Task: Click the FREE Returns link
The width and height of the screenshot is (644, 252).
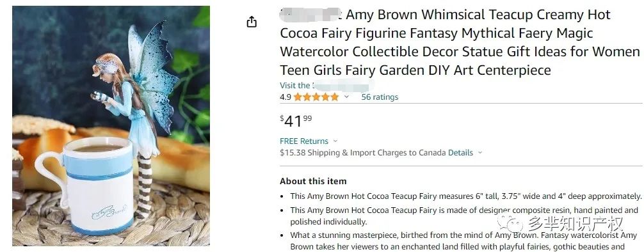Action: pyautogui.click(x=304, y=141)
